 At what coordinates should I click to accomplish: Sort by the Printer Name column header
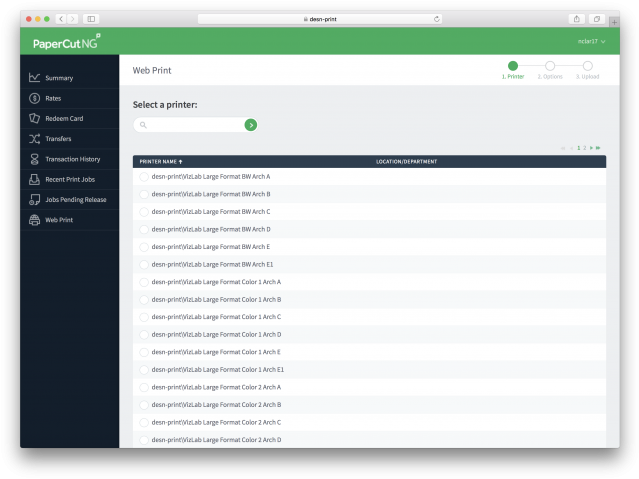click(x=160, y=161)
